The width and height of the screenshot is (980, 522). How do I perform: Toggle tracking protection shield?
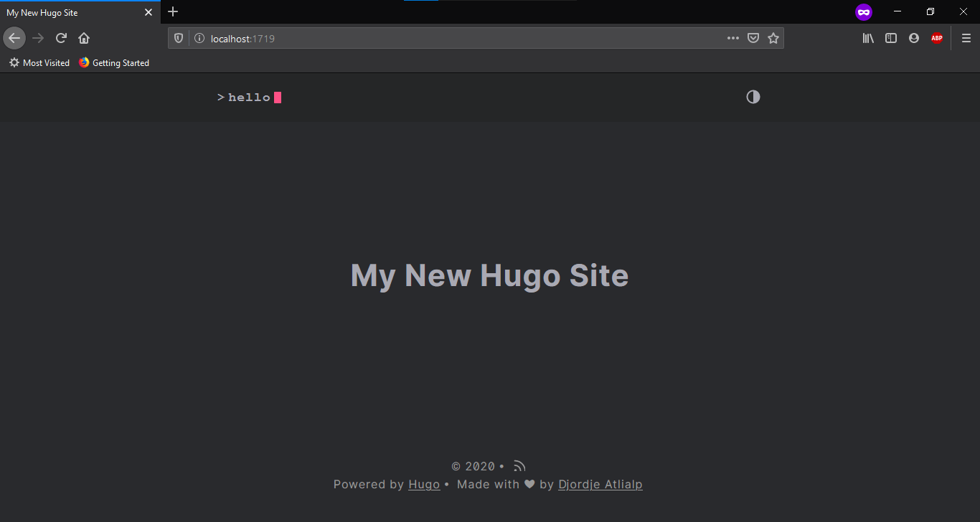tap(178, 38)
